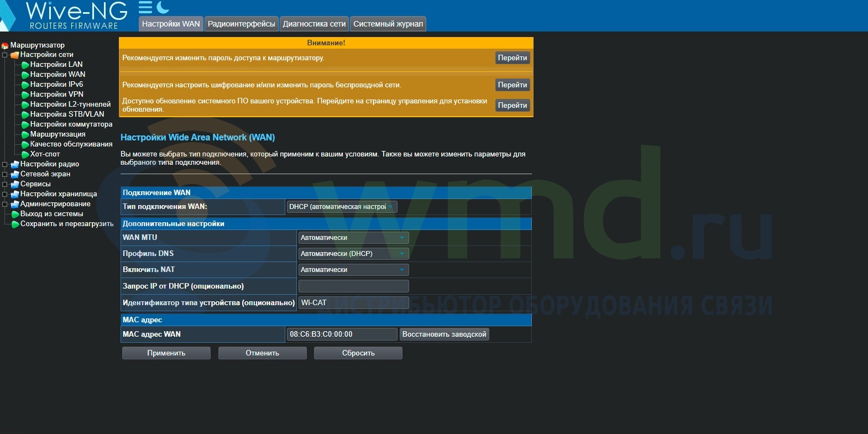Click the MAC адрес WAN input field
The image size is (868, 434).
click(x=342, y=334)
